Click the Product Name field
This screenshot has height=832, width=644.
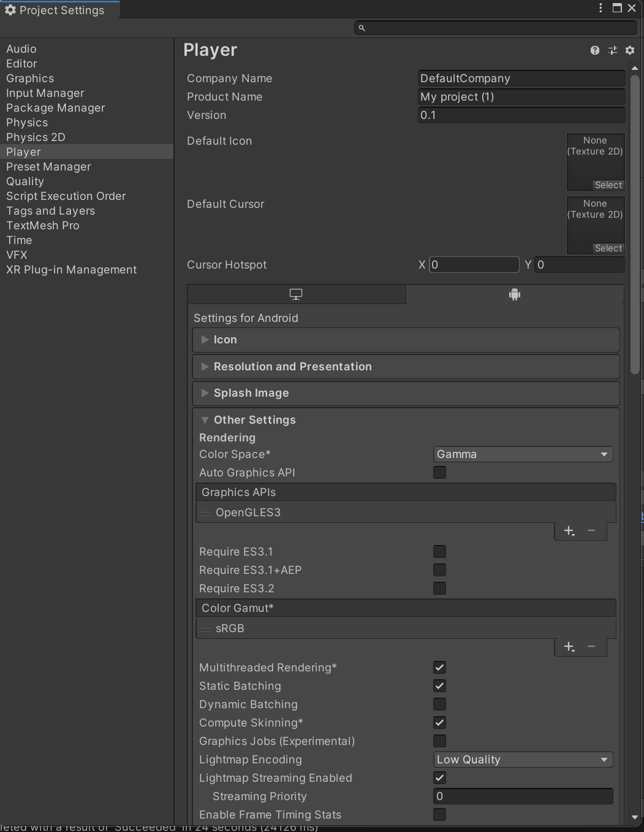click(x=521, y=97)
